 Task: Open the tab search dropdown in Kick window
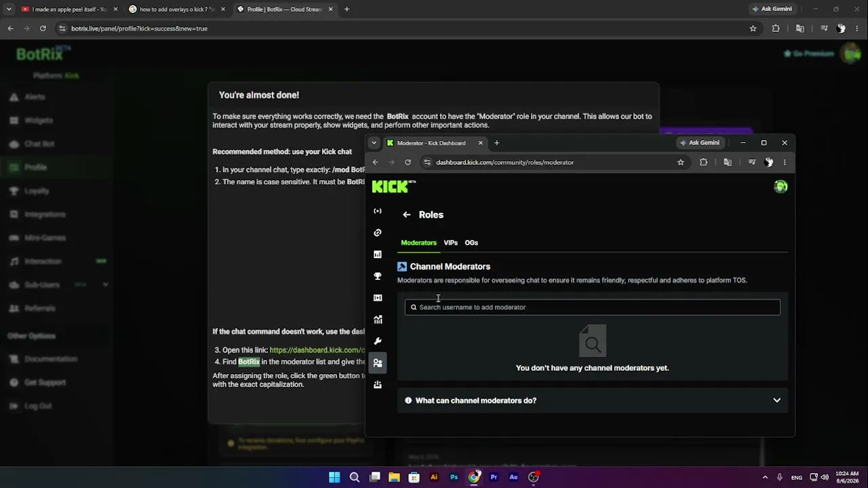(x=374, y=143)
